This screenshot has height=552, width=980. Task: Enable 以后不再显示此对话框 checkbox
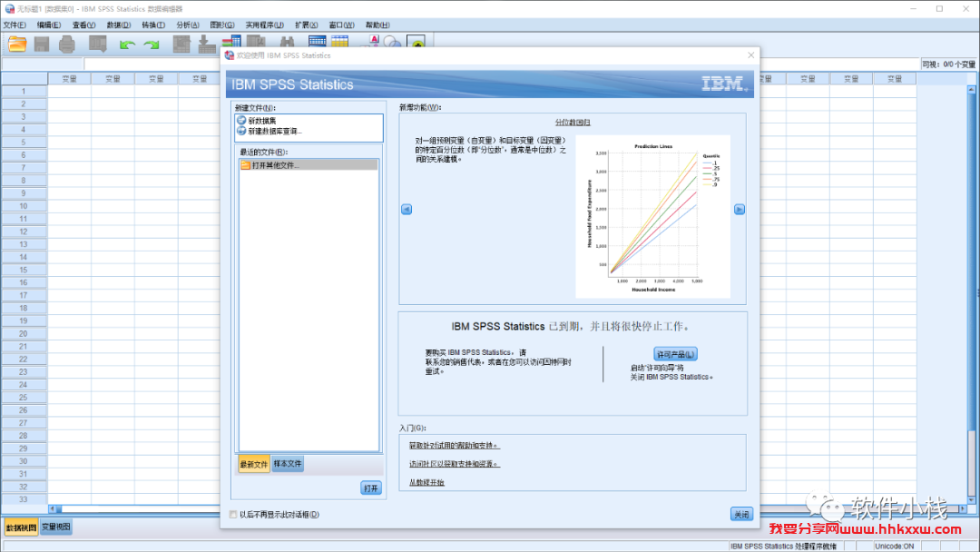click(x=233, y=515)
